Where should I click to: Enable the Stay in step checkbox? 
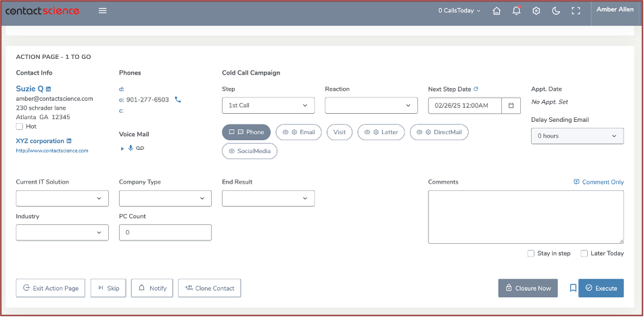pos(530,253)
